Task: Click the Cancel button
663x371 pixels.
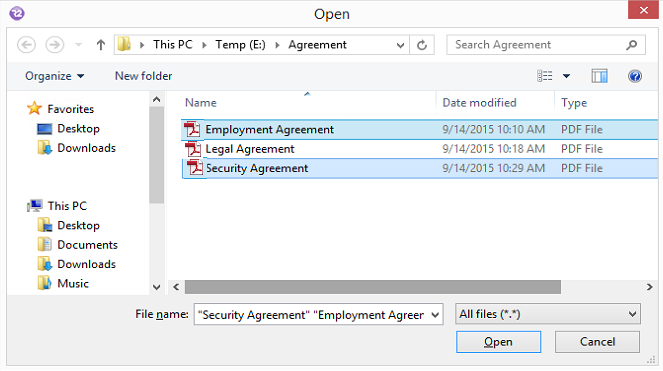Action: 597,342
